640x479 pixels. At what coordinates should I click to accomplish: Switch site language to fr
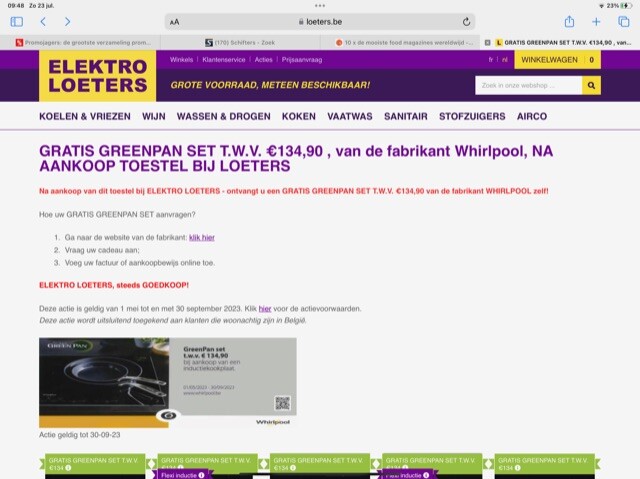(x=491, y=60)
